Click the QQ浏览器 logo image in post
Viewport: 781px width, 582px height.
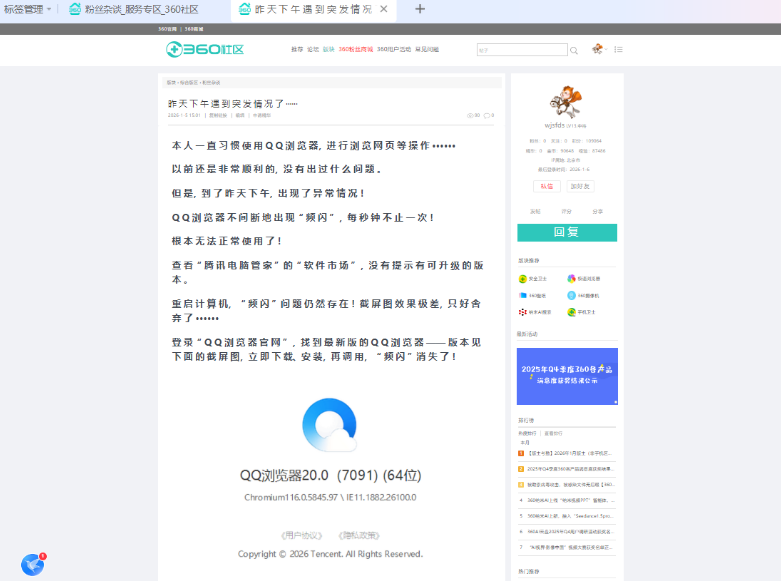[x=330, y=425]
